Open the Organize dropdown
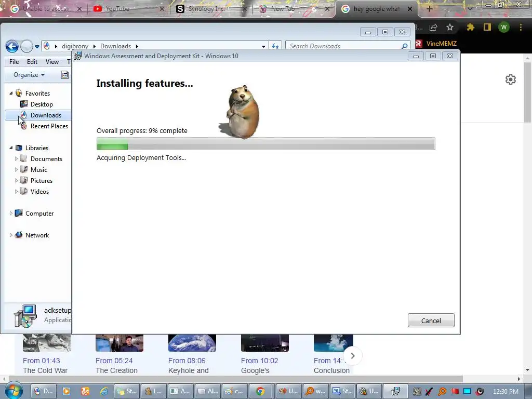 point(29,75)
